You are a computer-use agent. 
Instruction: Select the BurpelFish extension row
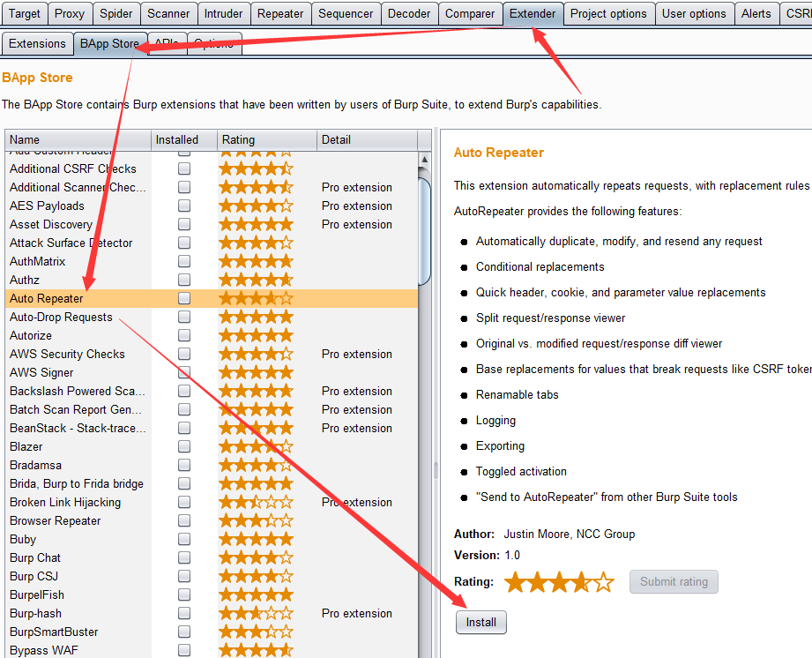click(x=212, y=594)
